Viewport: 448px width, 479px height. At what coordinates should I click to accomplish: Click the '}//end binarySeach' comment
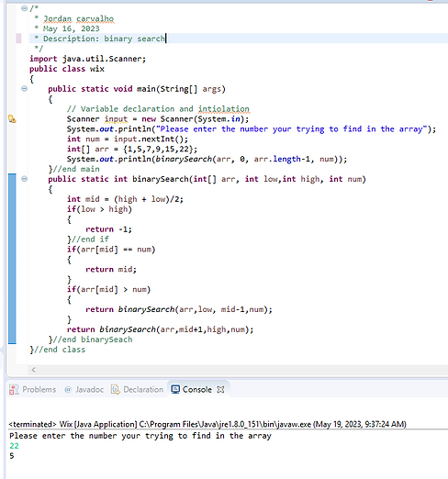click(x=90, y=340)
